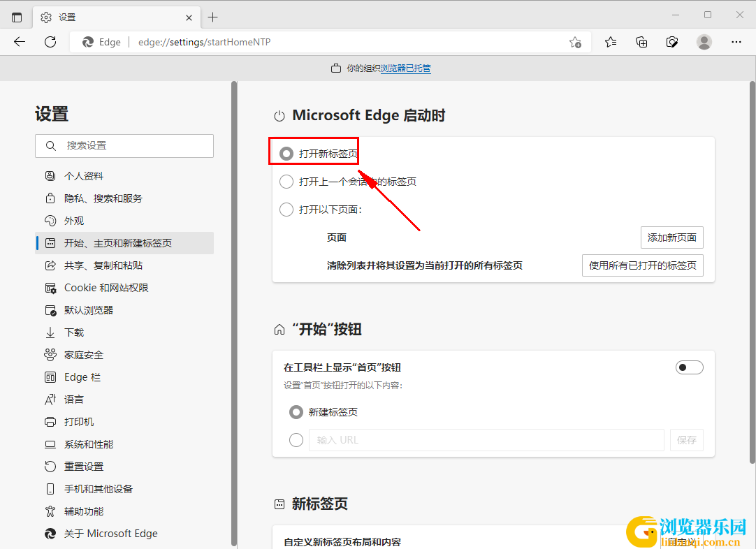Click the Edge 栏 sidebar icon
Screen dimensions: 756x549
click(50, 377)
